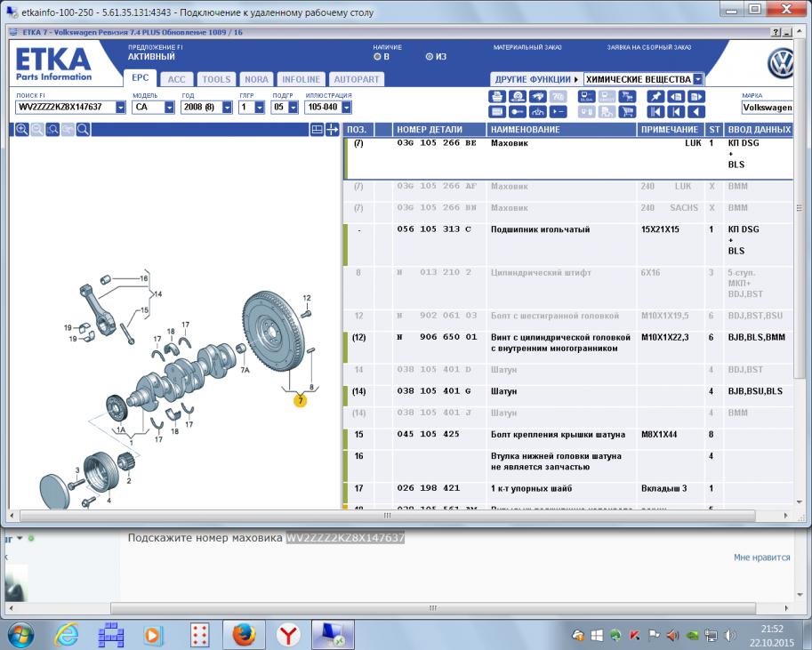Screen dimensions: 812x650
Task: Click the expand illustration arrows icon
Action: (x=332, y=130)
